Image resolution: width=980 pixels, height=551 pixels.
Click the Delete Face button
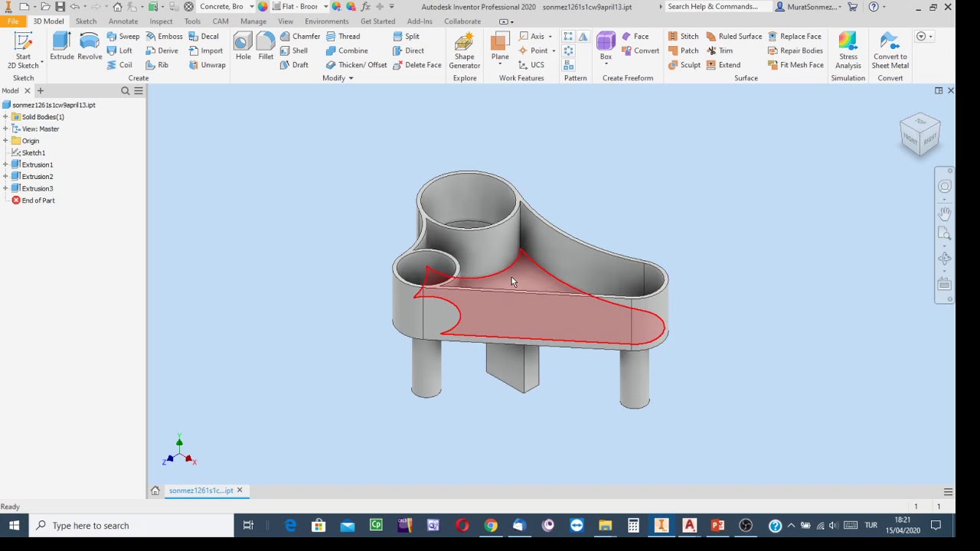[x=416, y=65]
